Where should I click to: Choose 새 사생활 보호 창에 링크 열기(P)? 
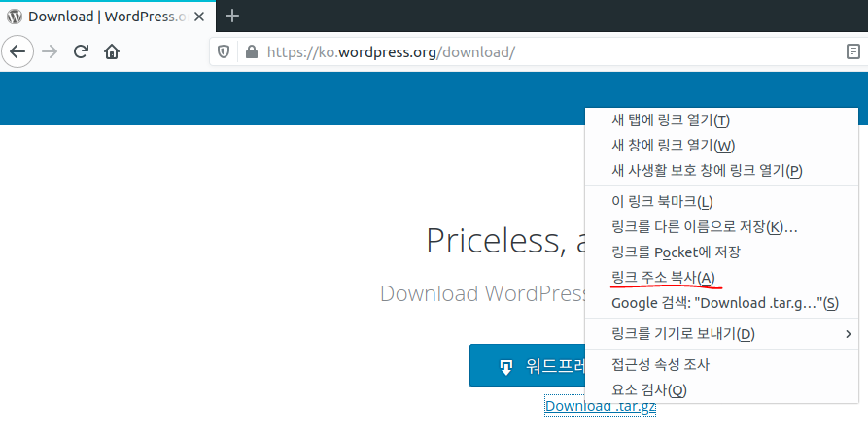721,170
